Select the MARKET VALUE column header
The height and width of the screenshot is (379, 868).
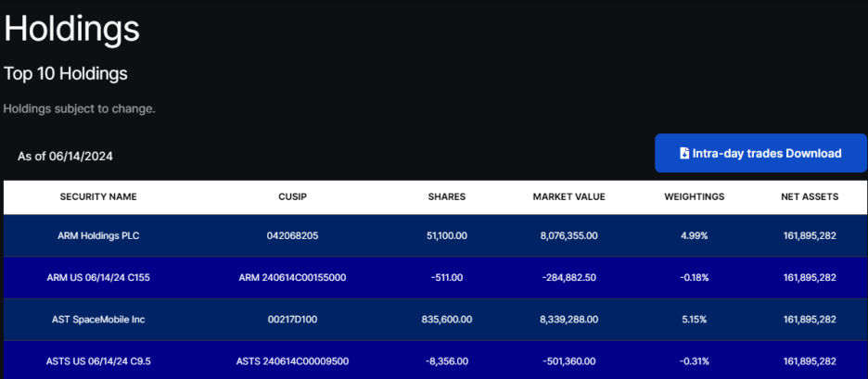coord(569,196)
